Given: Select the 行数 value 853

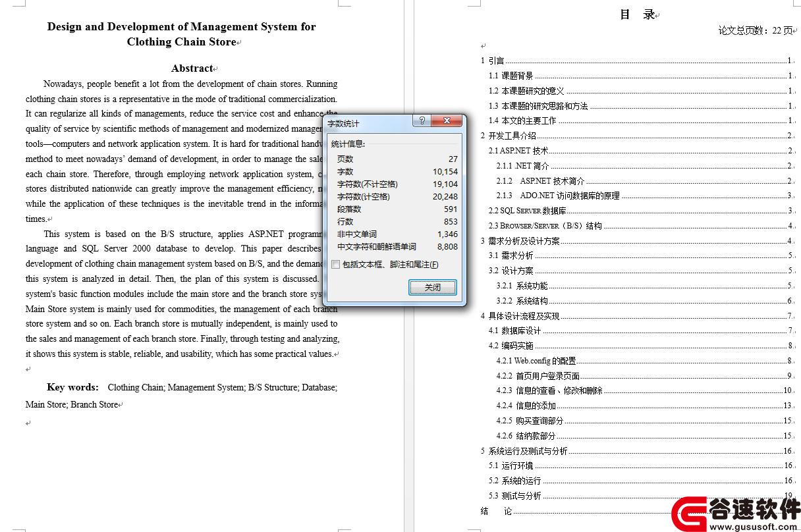Looking at the screenshot, I should click(451, 221).
